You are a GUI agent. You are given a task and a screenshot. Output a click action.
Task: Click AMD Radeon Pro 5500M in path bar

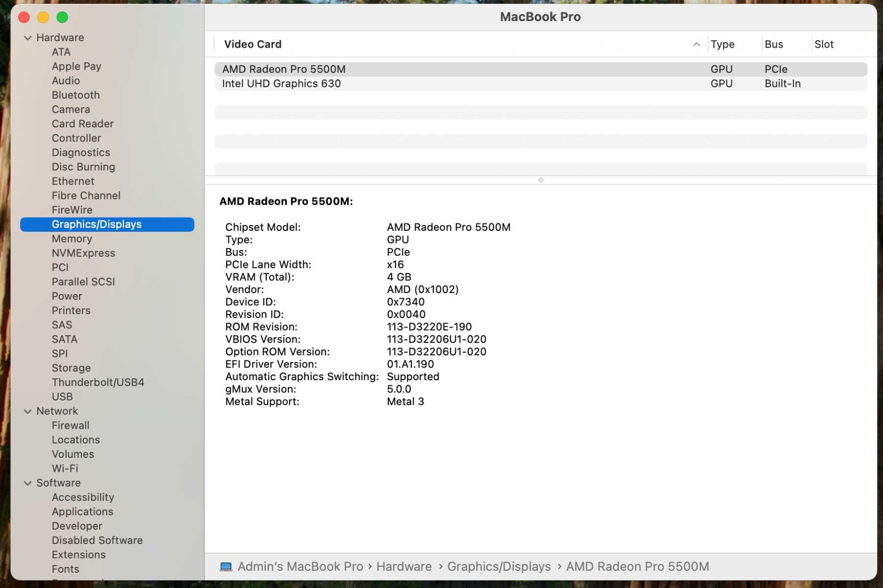(637, 566)
